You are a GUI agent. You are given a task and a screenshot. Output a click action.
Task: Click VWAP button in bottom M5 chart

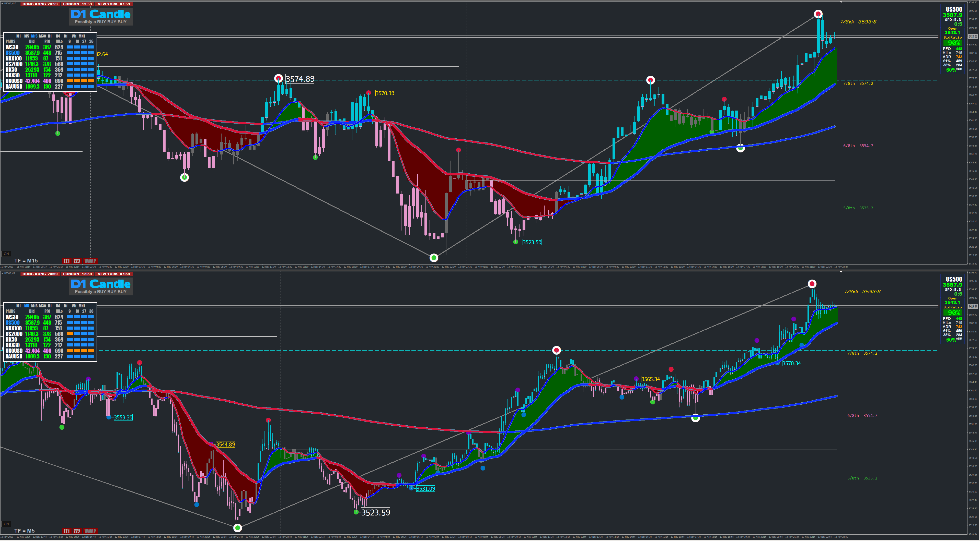[x=90, y=531]
